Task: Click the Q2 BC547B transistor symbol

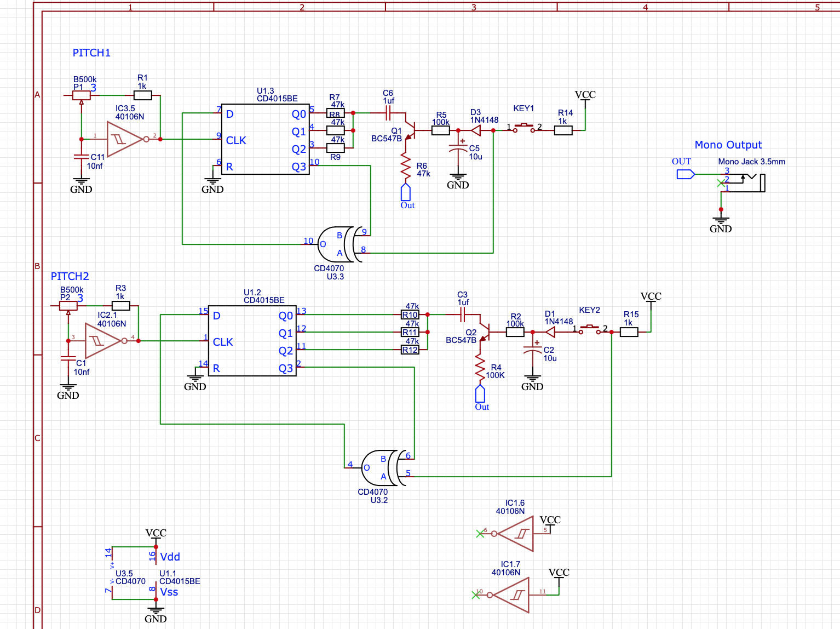Action: [x=485, y=331]
